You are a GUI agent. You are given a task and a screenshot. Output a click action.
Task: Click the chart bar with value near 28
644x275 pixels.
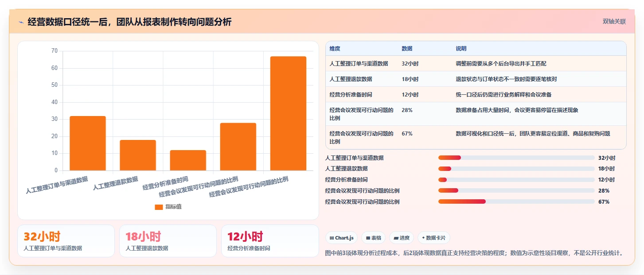(238, 147)
